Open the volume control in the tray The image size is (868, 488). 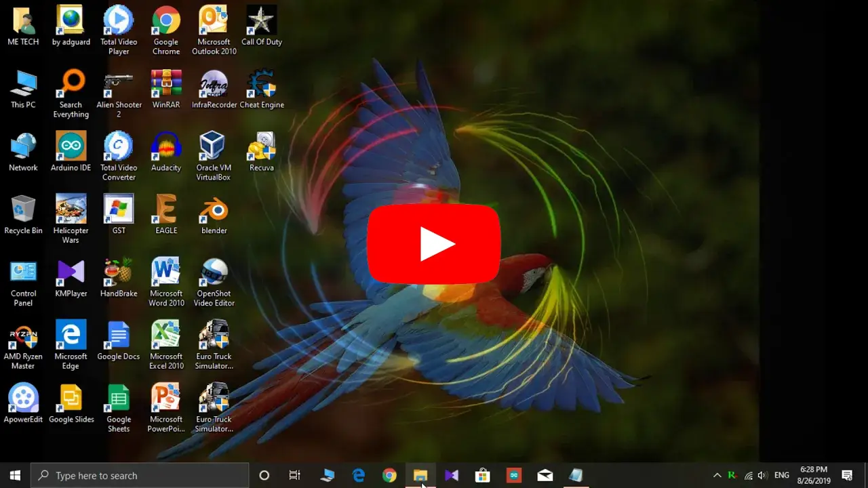point(763,475)
